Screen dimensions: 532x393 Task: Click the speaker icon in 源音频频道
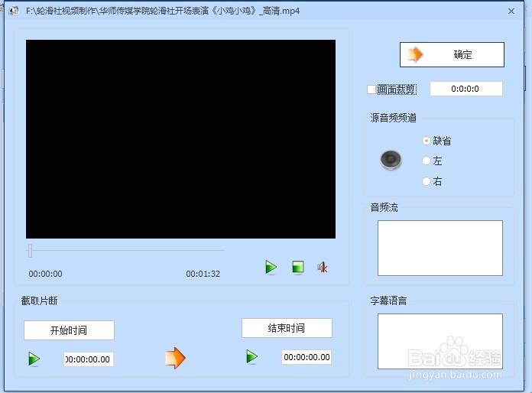point(391,160)
